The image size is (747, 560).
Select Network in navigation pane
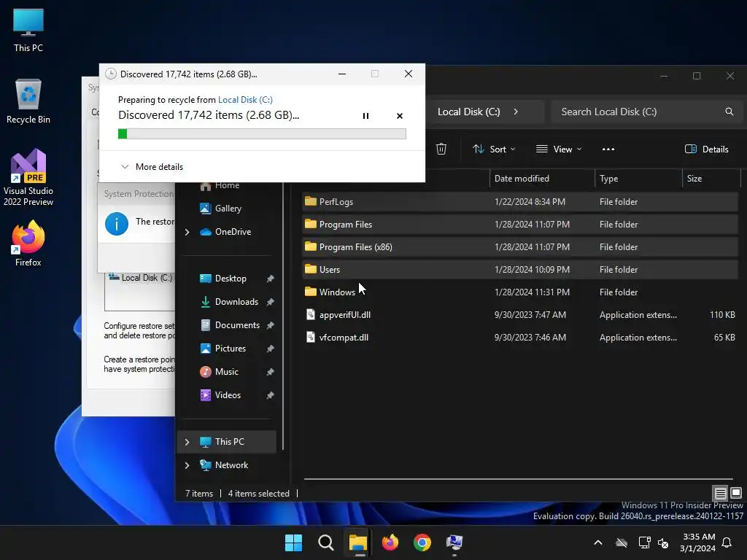tap(224, 464)
